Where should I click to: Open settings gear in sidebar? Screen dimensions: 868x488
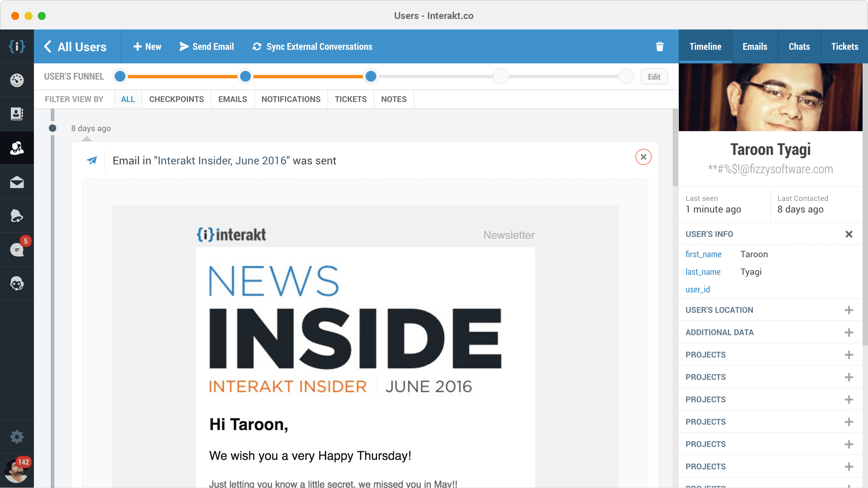(x=17, y=437)
